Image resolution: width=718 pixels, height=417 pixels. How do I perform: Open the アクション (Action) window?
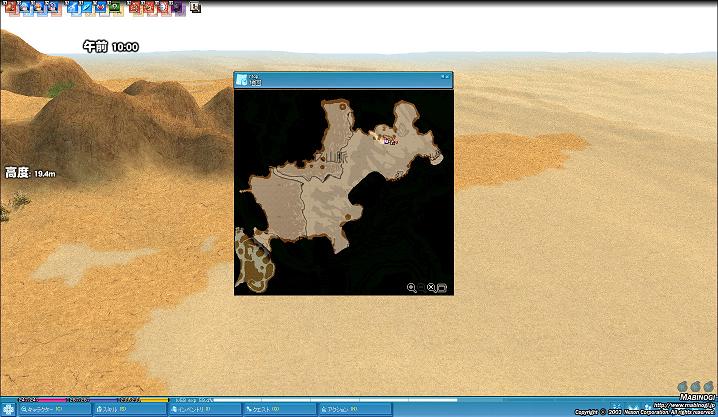pyautogui.click(x=355, y=409)
